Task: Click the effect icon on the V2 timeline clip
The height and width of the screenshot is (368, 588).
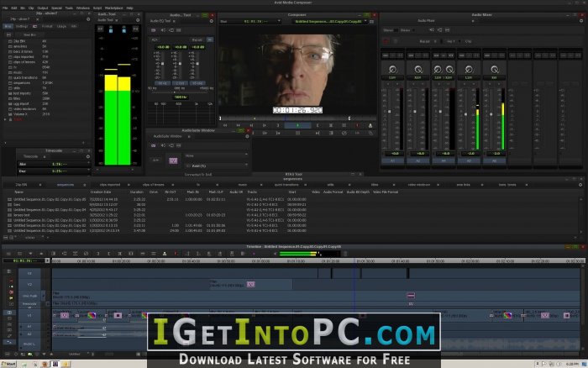Action: (251, 284)
